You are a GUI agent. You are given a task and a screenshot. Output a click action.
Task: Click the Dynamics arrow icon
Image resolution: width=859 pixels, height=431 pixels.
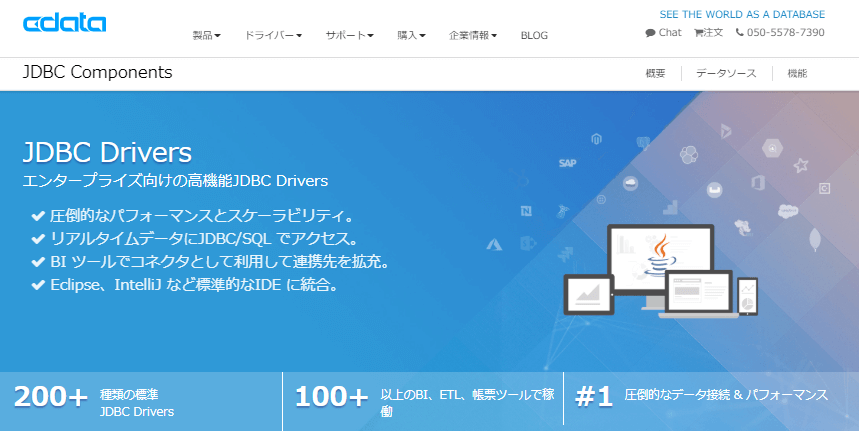click(x=726, y=131)
